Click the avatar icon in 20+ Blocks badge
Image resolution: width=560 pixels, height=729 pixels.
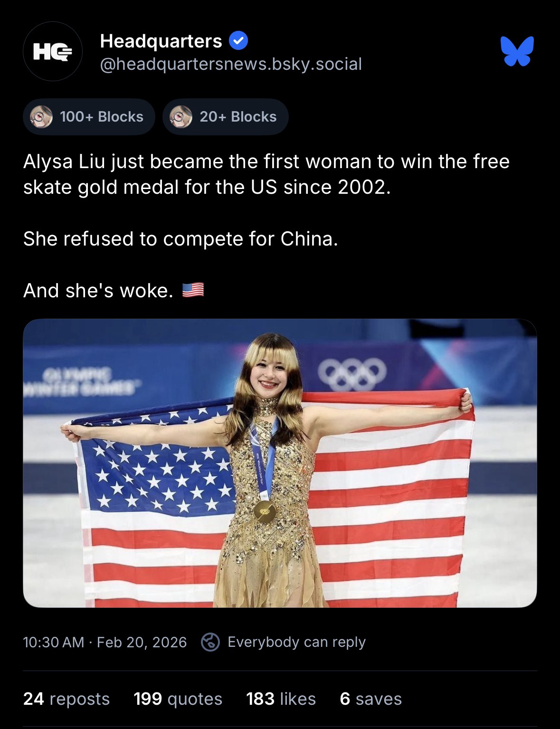point(181,116)
